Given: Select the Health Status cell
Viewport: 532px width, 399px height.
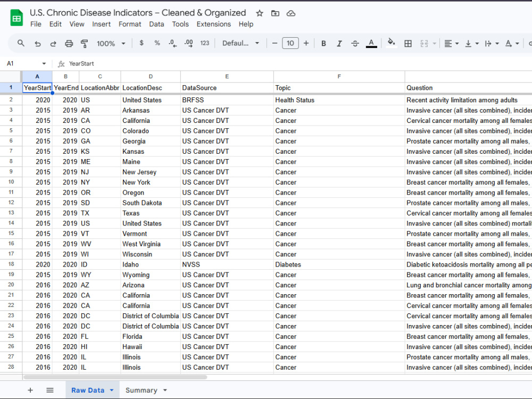Looking at the screenshot, I should point(339,100).
